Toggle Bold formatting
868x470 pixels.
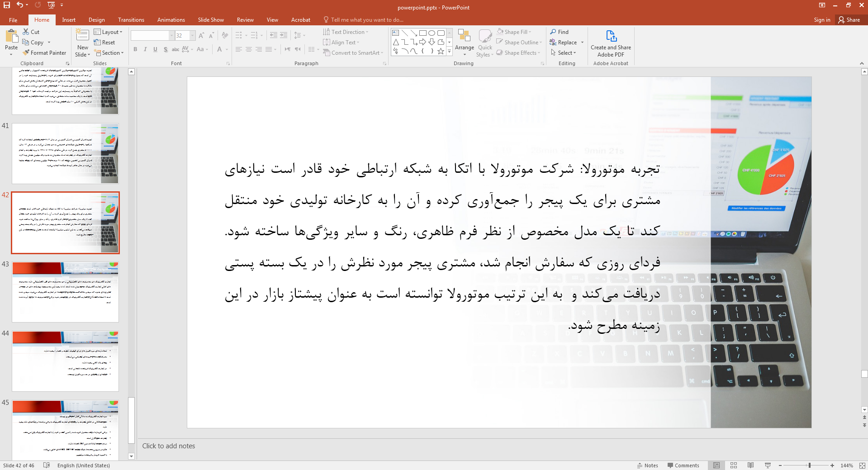(x=135, y=49)
